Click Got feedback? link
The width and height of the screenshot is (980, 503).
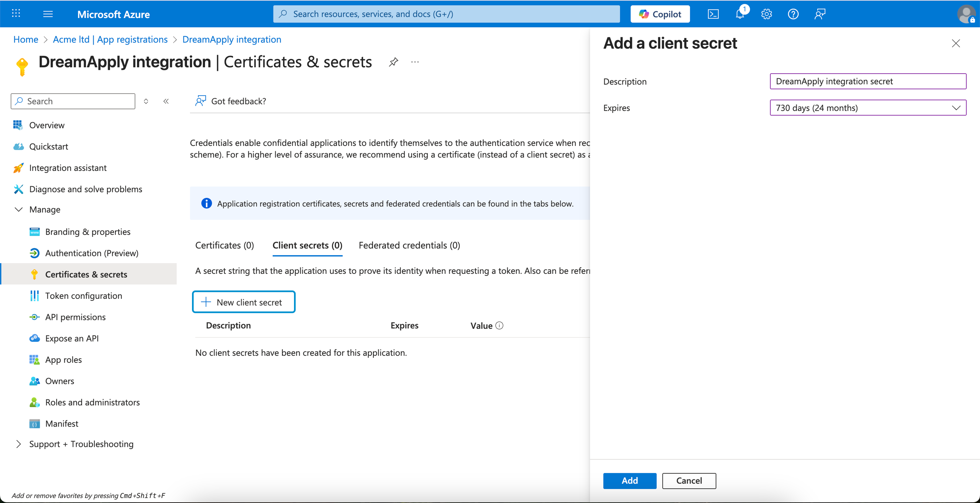tap(239, 101)
